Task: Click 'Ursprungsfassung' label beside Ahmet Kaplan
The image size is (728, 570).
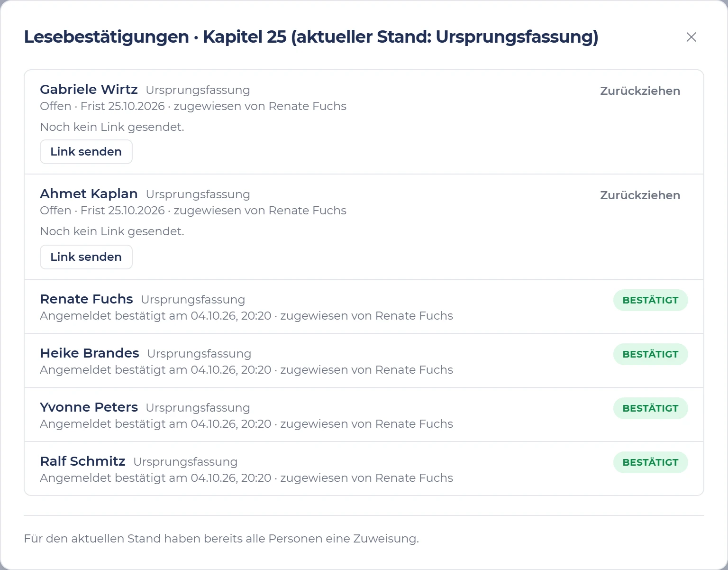Action: point(198,194)
